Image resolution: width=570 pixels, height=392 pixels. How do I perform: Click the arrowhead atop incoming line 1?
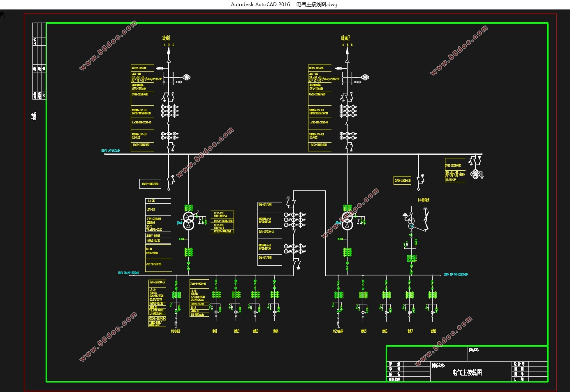pyautogui.click(x=168, y=51)
